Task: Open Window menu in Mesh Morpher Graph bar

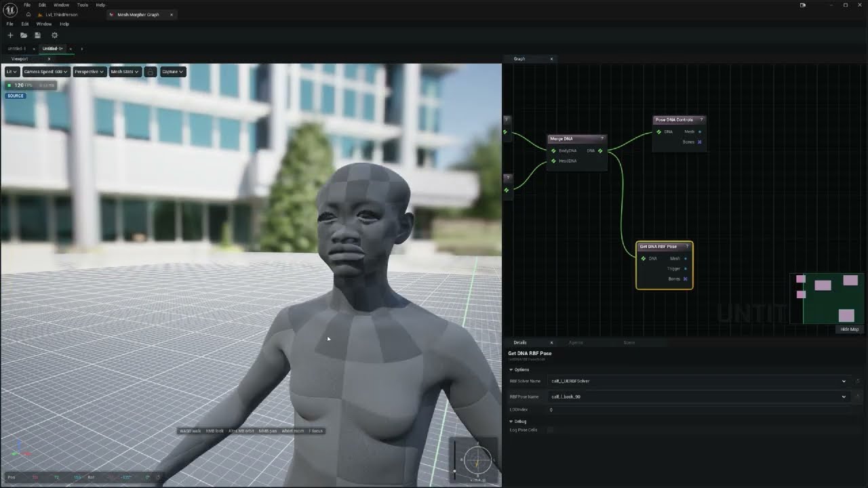Action: (x=43, y=24)
